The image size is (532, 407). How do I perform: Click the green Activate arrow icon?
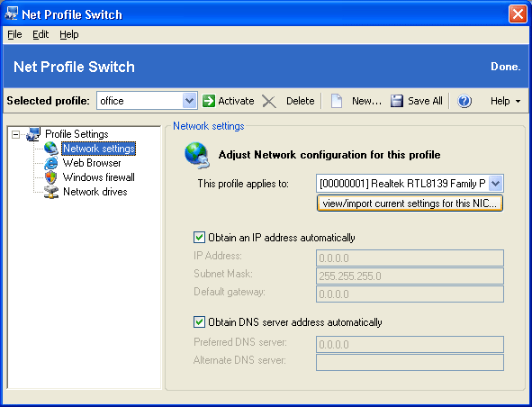208,101
